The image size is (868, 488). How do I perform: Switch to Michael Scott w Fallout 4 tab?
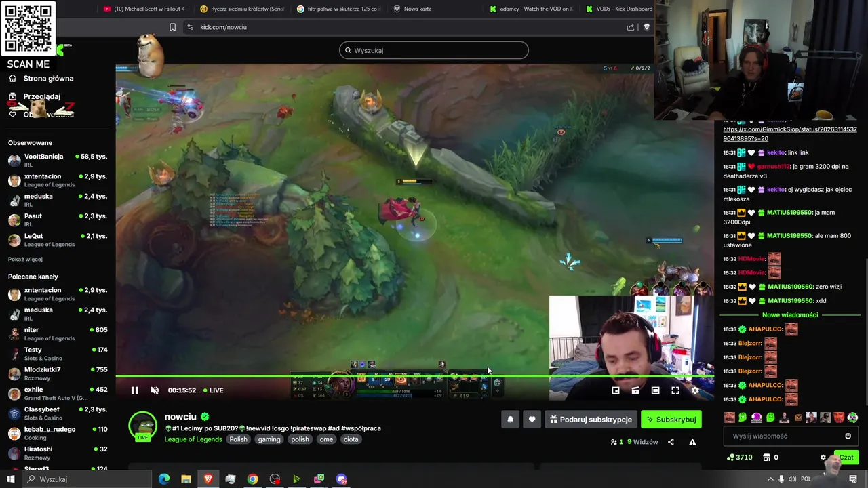click(x=144, y=9)
